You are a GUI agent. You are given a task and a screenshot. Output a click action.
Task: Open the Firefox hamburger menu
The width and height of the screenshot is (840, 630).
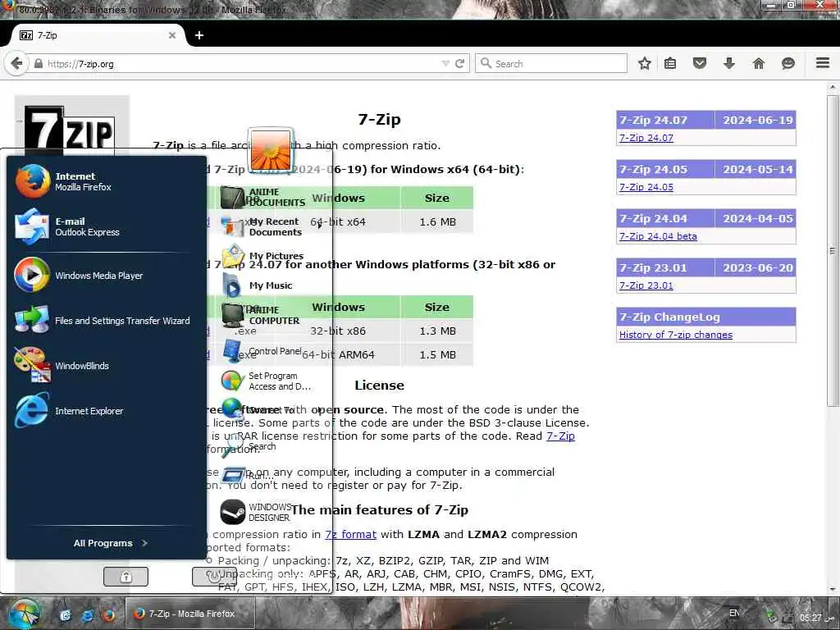823,62
